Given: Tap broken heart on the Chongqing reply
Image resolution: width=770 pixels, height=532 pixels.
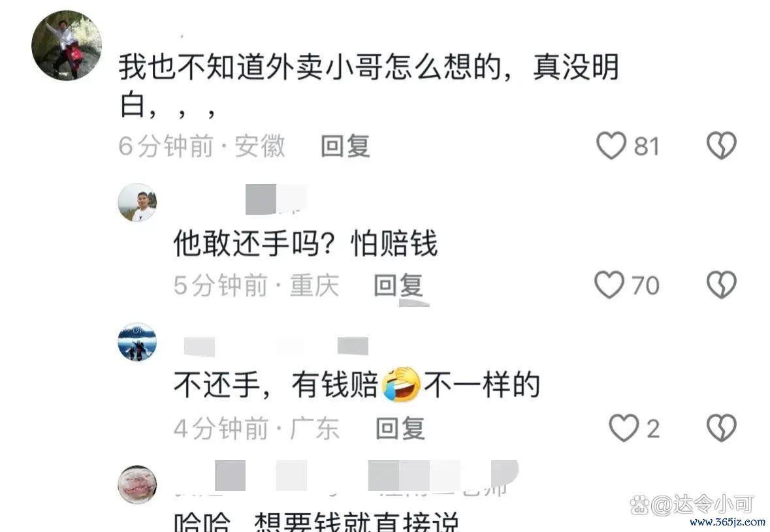Looking at the screenshot, I should (722, 285).
